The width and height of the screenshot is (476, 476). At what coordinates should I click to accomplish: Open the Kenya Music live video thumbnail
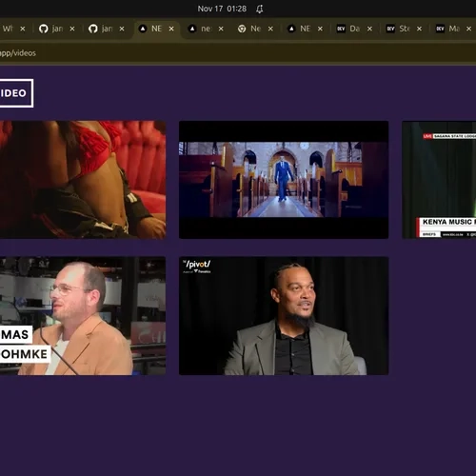click(x=439, y=180)
